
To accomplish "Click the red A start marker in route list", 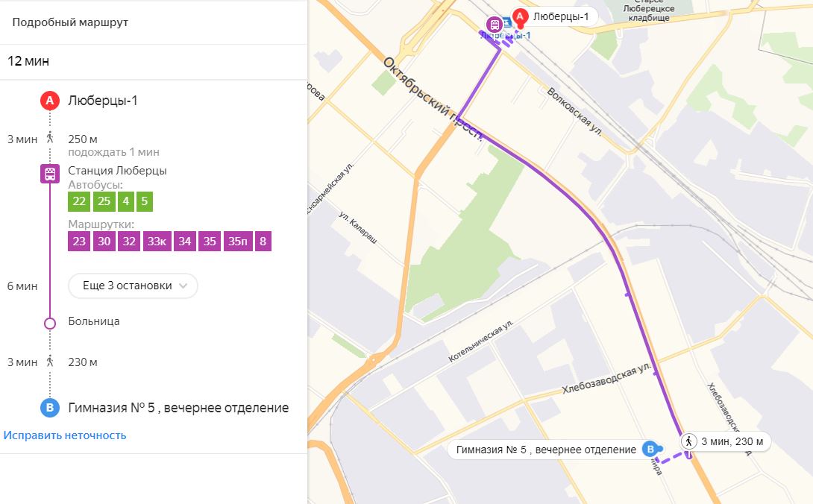I will [x=50, y=101].
